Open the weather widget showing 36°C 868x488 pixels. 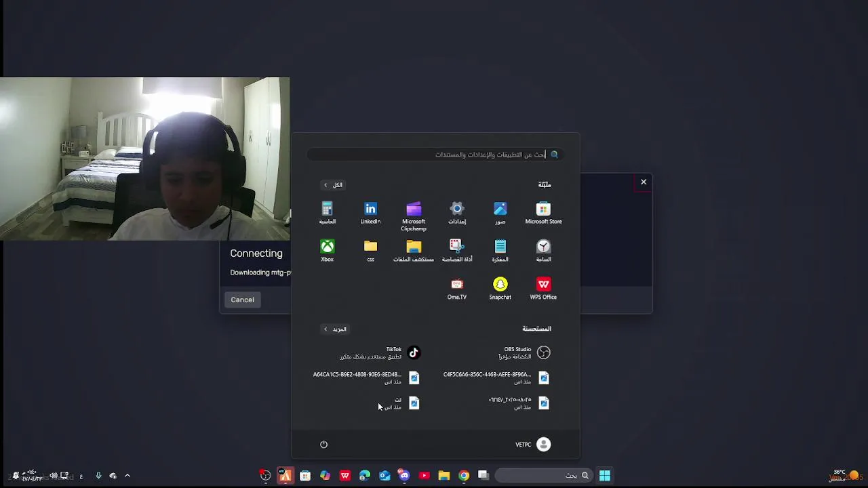[x=845, y=475]
